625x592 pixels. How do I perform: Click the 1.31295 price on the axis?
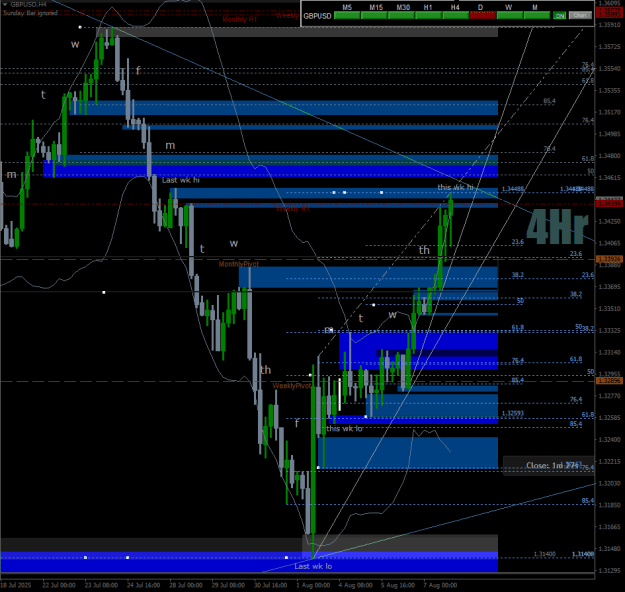pyautogui.click(x=610, y=570)
